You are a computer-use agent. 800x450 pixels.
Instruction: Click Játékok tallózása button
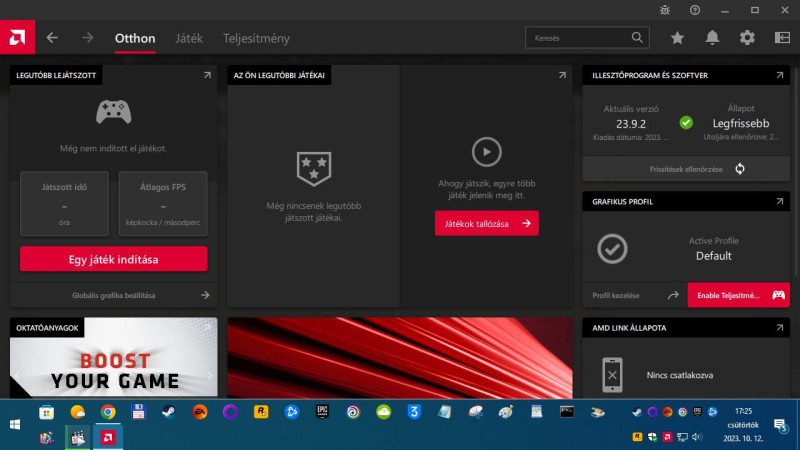(487, 223)
